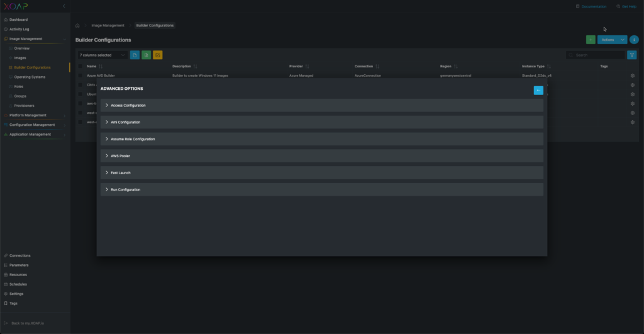Click the Tags bookmark sidebar icon
Image resolution: width=644 pixels, height=334 pixels.
[x=6, y=303]
